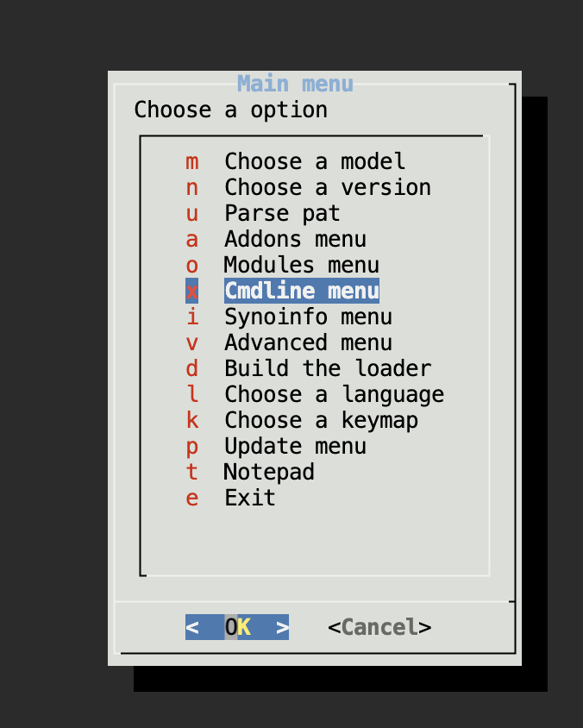Screen dimensions: 583x728
Task: Click the red 'd' hotkey for build
Action: point(191,369)
